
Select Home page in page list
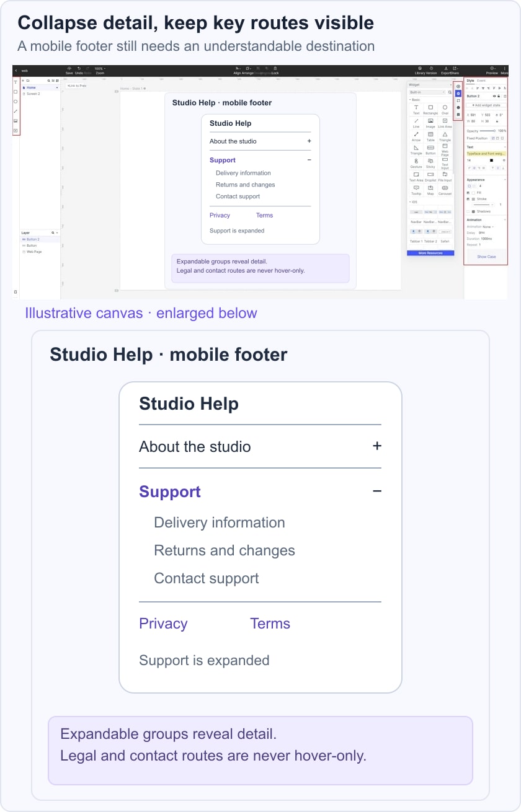point(40,87)
